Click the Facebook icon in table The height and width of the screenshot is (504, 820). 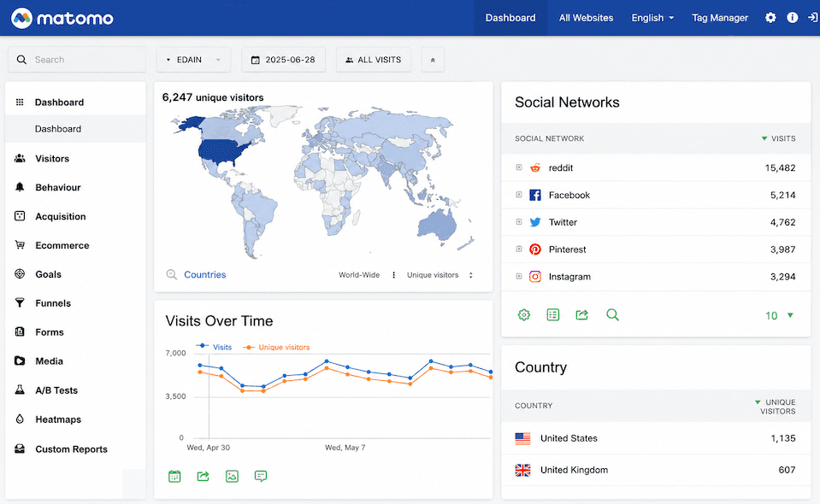(535, 195)
